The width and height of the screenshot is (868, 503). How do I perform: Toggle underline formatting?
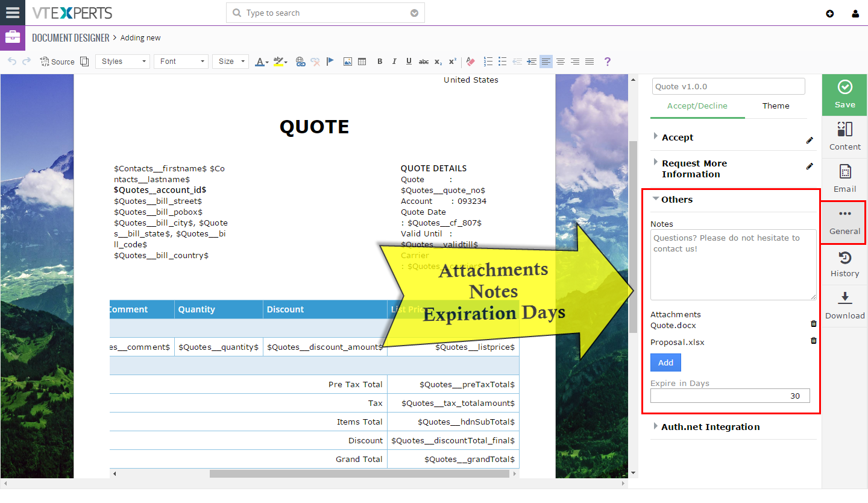pyautogui.click(x=409, y=62)
